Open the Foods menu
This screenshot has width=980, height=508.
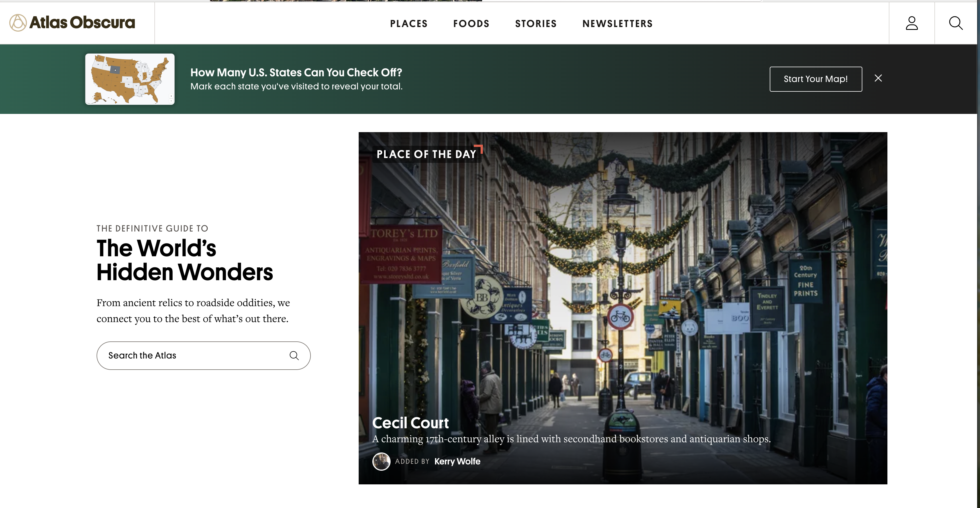471,24
